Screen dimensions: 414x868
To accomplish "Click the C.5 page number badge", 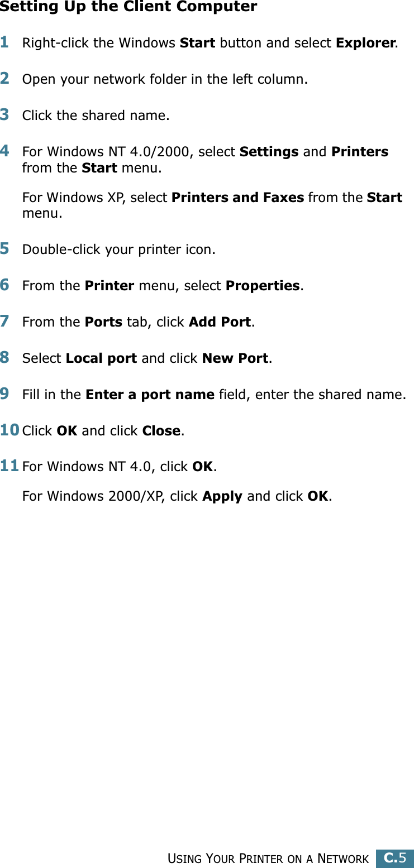I will (x=394, y=858).
